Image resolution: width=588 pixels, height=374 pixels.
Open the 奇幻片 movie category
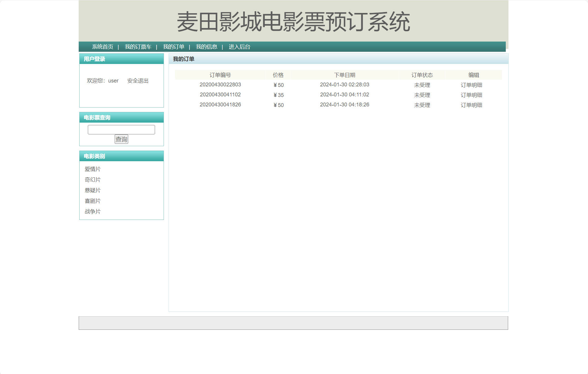click(92, 179)
